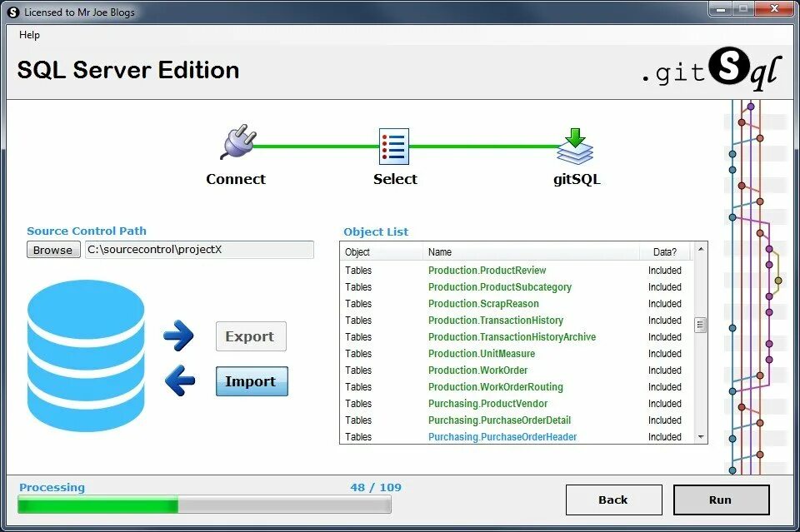This screenshot has width=800, height=532.
Task: Click the Export button
Action: click(251, 336)
